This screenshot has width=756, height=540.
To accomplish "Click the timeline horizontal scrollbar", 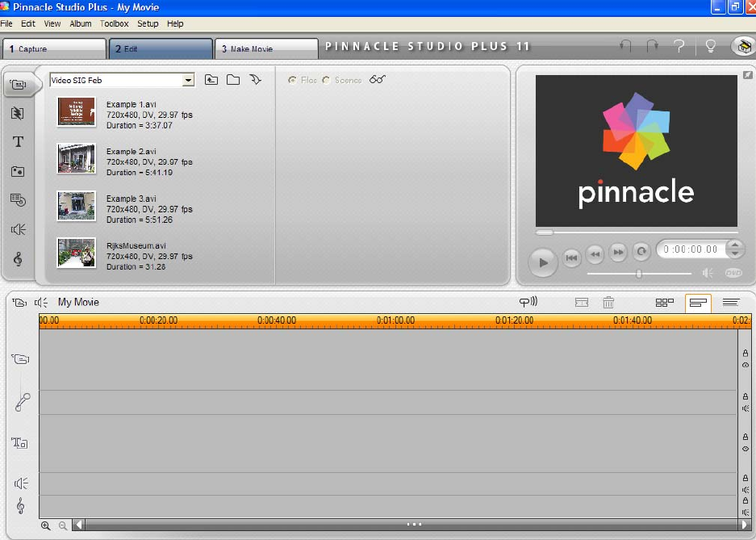I will coord(413,525).
